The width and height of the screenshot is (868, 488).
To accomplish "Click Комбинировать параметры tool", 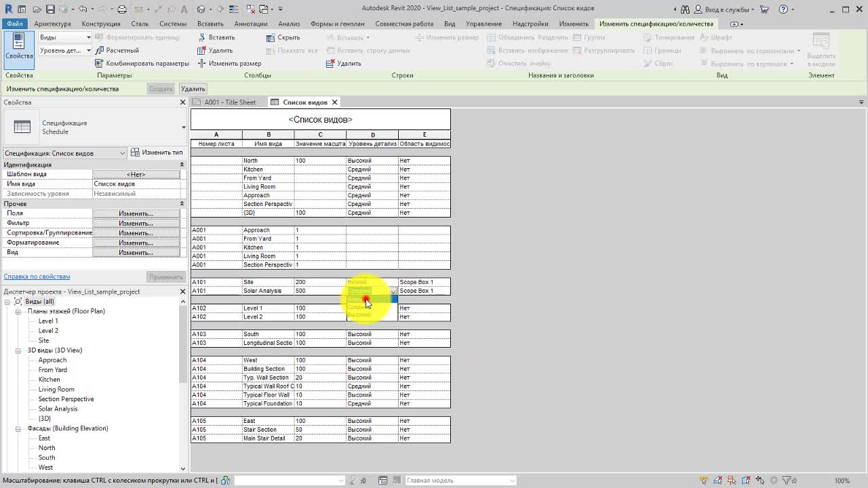I will [x=142, y=63].
